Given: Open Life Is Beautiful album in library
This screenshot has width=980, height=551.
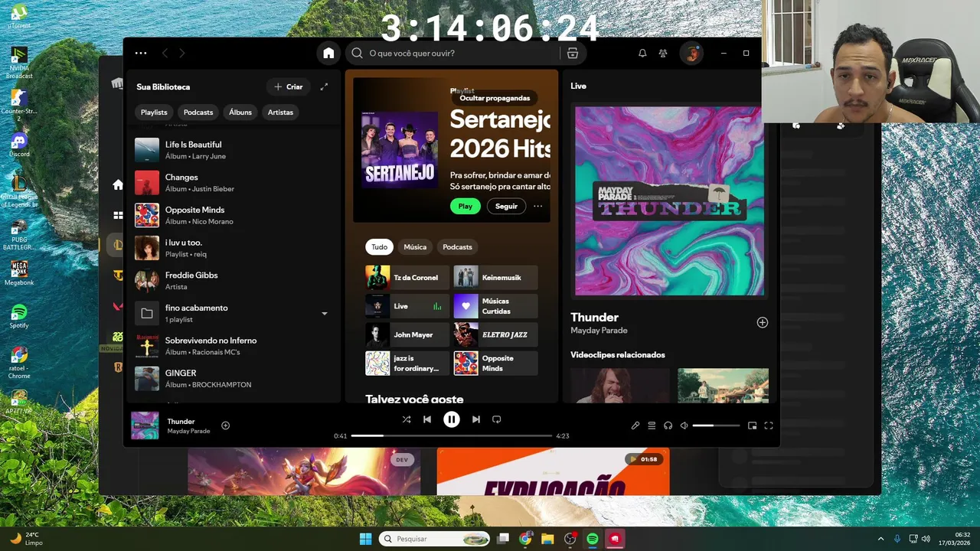Looking at the screenshot, I should tap(234, 150).
